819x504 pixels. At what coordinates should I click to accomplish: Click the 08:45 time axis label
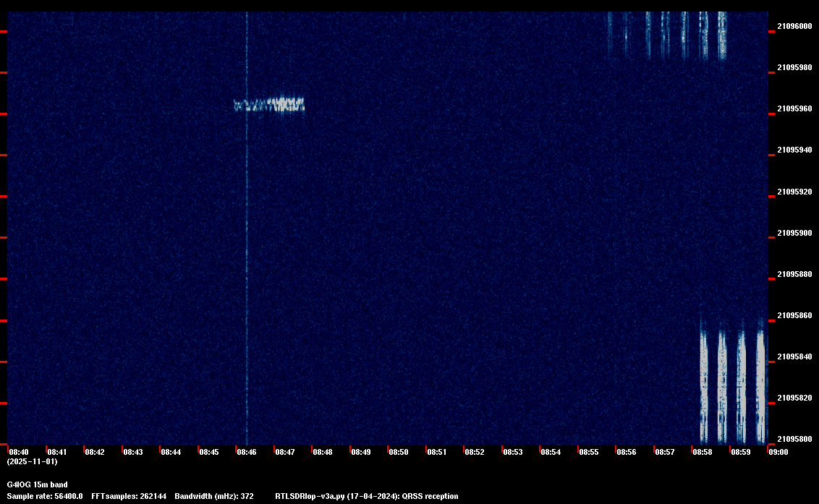click(209, 452)
